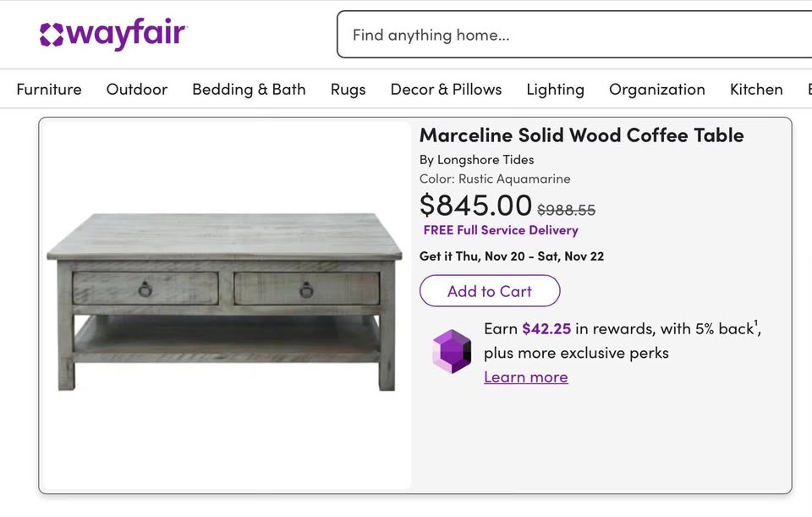Viewport: 812px width, 517px height.
Task: Open the Organization category
Action: (657, 89)
